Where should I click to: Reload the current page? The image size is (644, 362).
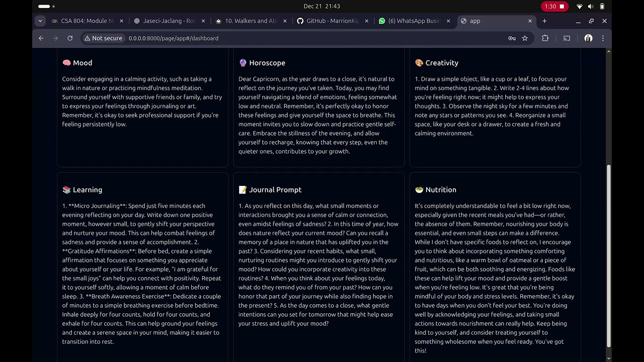click(x=70, y=38)
